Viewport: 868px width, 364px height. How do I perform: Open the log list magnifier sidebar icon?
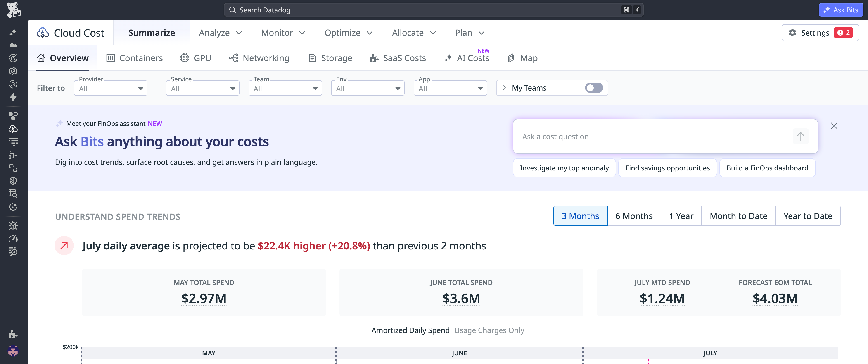(13, 252)
